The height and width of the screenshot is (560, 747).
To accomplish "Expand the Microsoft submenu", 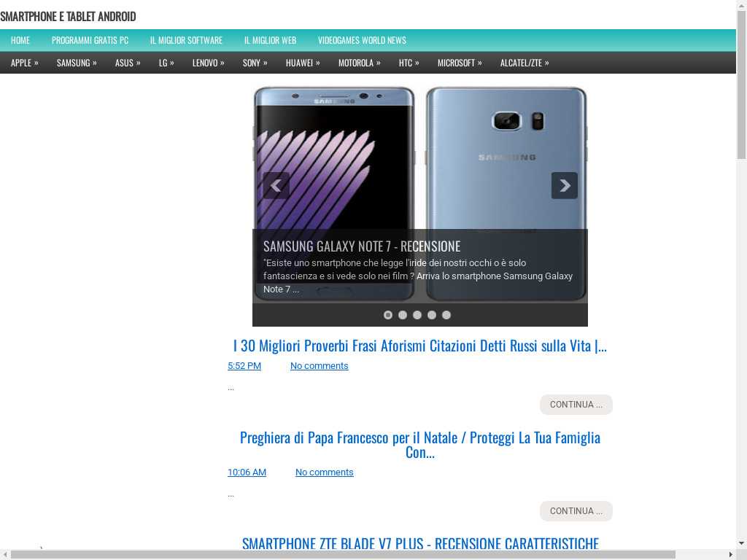I will click(x=460, y=63).
